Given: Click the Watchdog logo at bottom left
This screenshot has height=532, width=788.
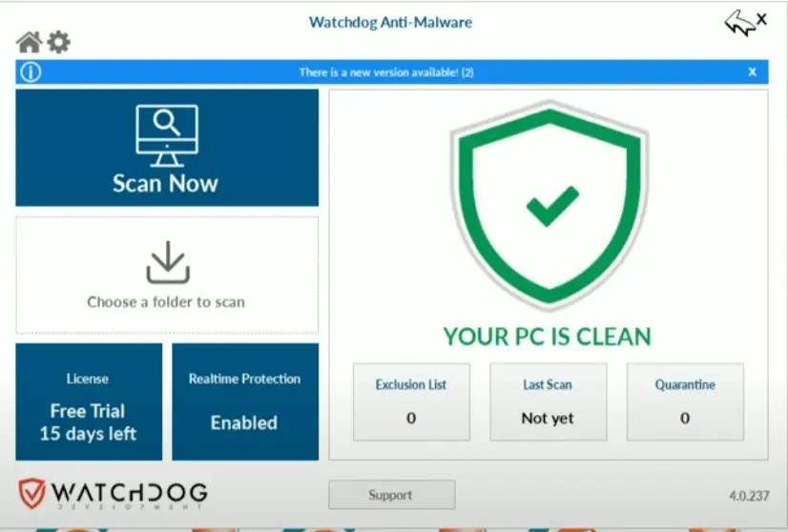Looking at the screenshot, I should click(113, 494).
